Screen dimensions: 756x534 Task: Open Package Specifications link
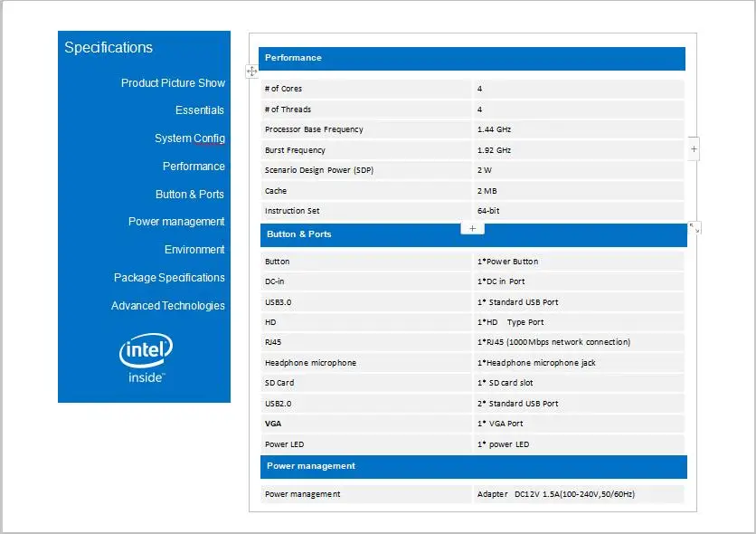pyautogui.click(x=169, y=277)
